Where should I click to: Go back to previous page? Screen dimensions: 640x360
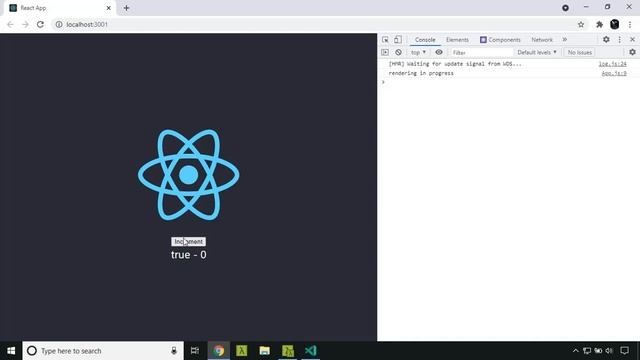10,24
